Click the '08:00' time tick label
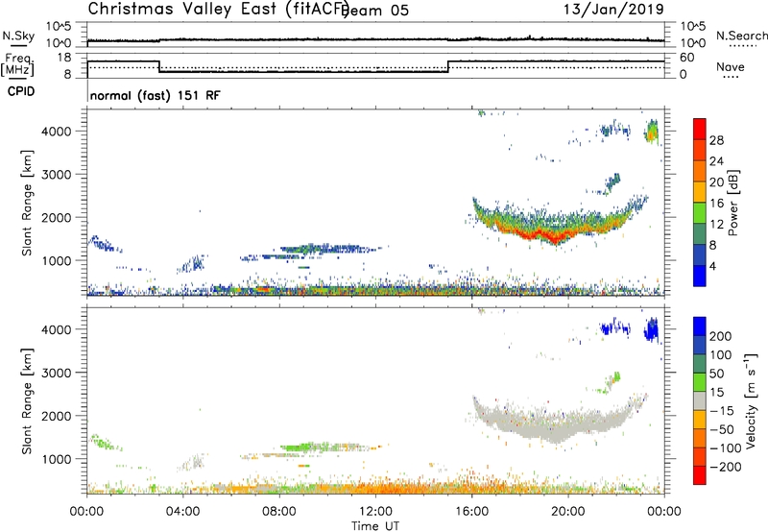768x532 pixels. (279, 512)
